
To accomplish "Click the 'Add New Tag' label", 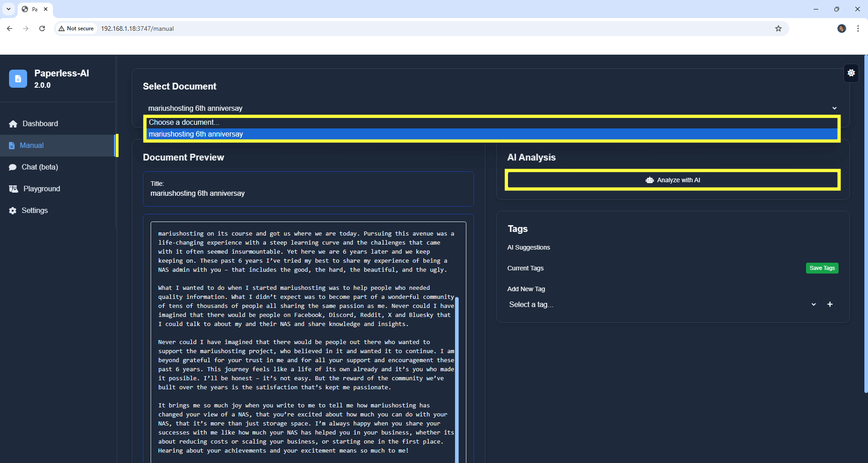I will click(526, 289).
